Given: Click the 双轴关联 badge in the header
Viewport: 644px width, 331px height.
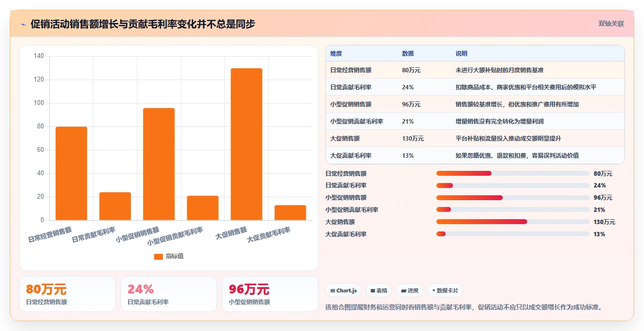Looking at the screenshot, I should [x=611, y=23].
